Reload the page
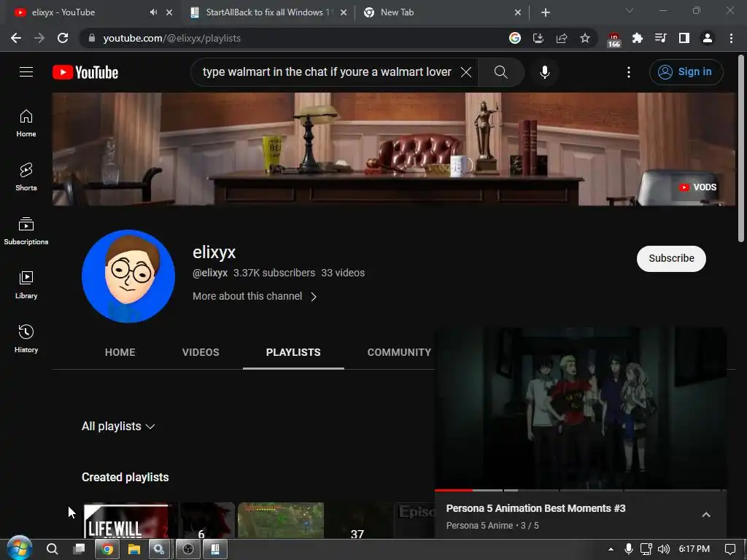This screenshot has height=560, width=747. (x=63, y=38)
